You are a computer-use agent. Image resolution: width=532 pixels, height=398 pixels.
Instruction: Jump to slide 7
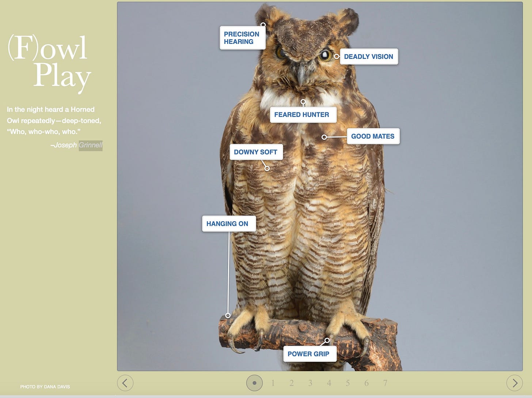(385, 383)
